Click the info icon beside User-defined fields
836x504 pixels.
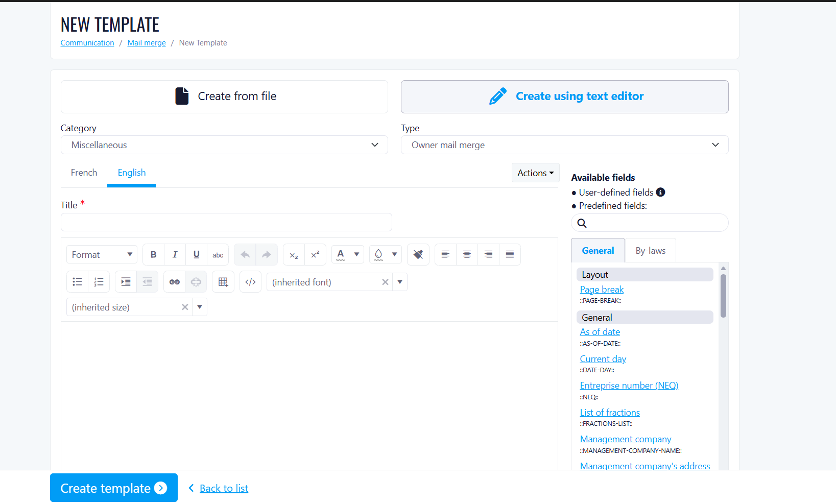coord(660,192)
